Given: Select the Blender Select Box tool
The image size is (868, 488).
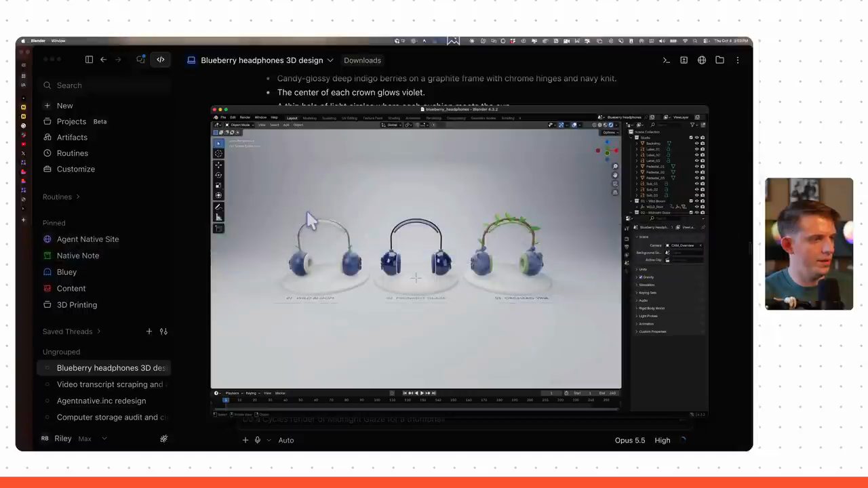Looking at the screenshot, I should pos(218,144).
